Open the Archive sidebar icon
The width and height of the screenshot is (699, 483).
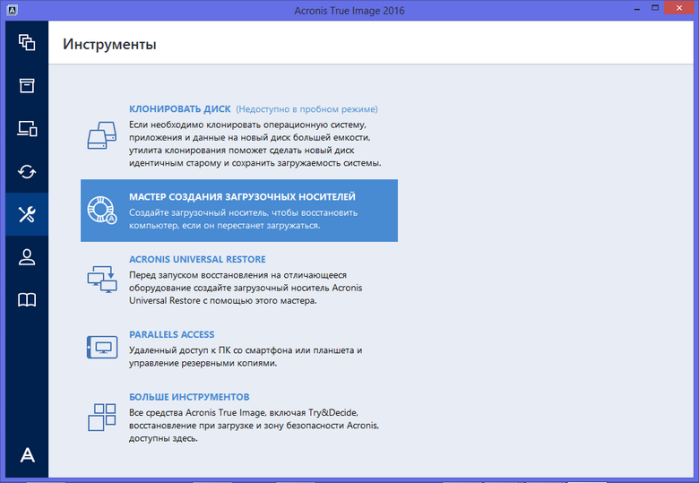[x=27, y=86]
